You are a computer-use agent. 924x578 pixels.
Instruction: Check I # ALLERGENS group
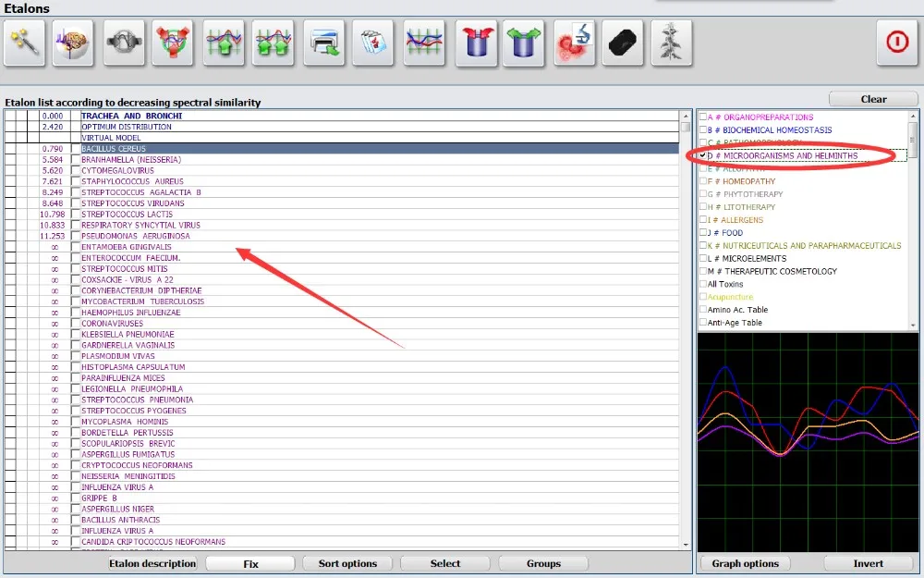[703, 220]
